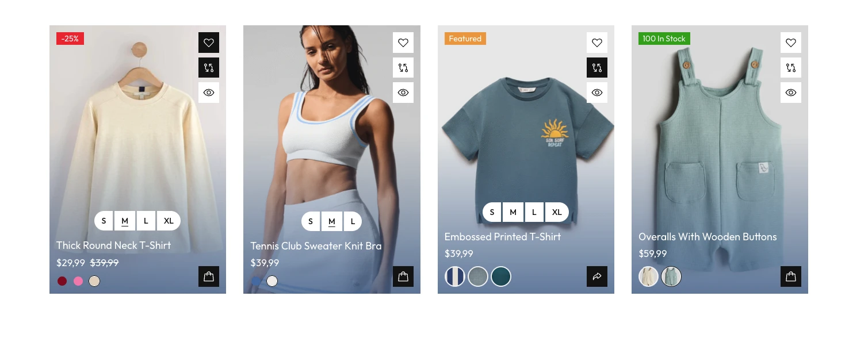The width and height of the screenshot is (868, 342).
Task: Add Tennis Club Sweater Knit Bra to cart
Action: [x=403, y=276]
